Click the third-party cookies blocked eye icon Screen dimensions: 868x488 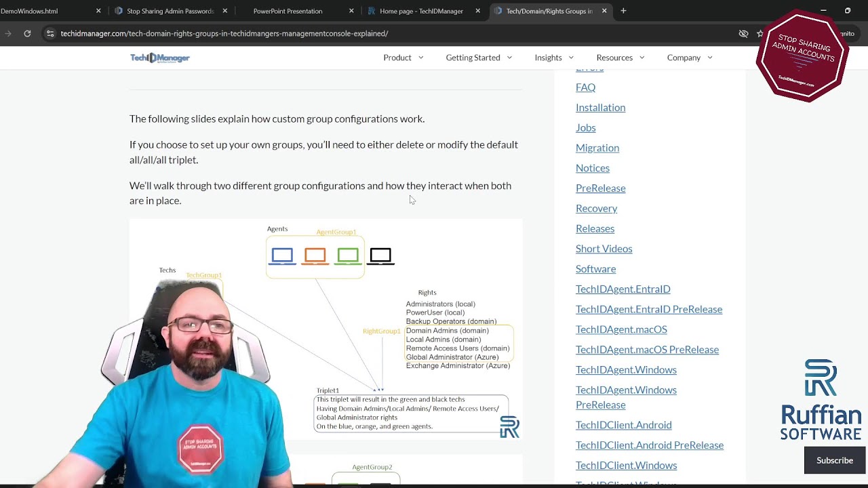[x=743, y=33]
